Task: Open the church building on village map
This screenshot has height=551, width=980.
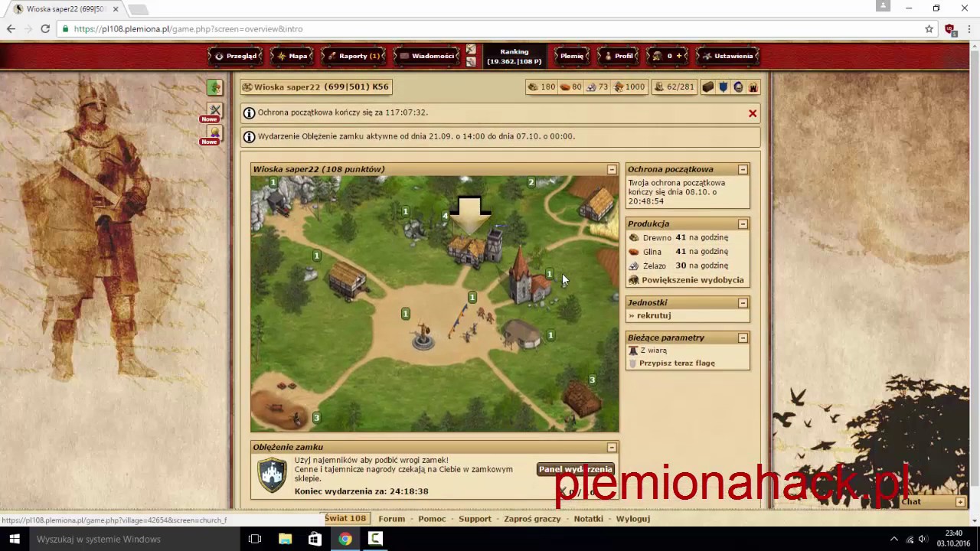Action: point(528,277)
